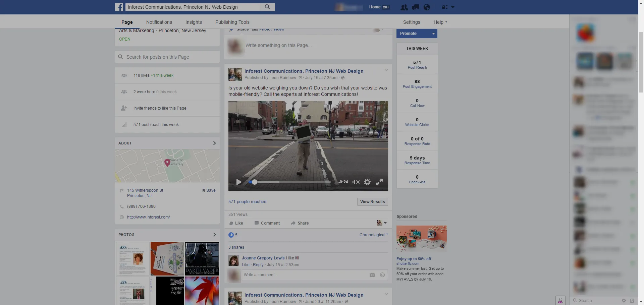Open notifications globe icon
Screen dimensions: 644x305
(427, 7)
